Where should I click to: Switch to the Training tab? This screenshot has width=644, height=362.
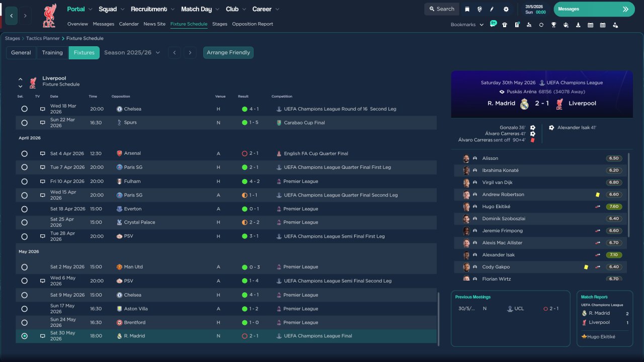52,52
